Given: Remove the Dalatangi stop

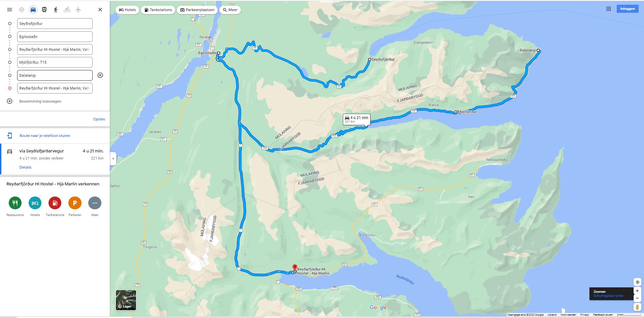Looking at the screenshot, I should (x=100, y=75).
